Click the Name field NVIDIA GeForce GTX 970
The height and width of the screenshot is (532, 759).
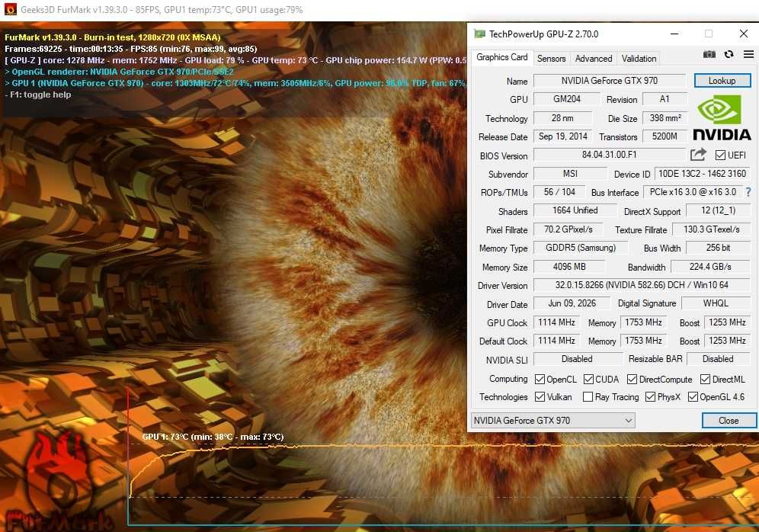(x=610, y=80)
